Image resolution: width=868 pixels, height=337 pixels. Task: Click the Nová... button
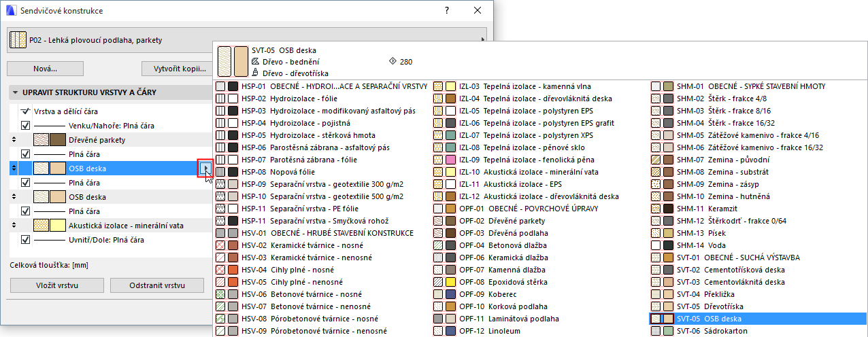tap(45, 69)
